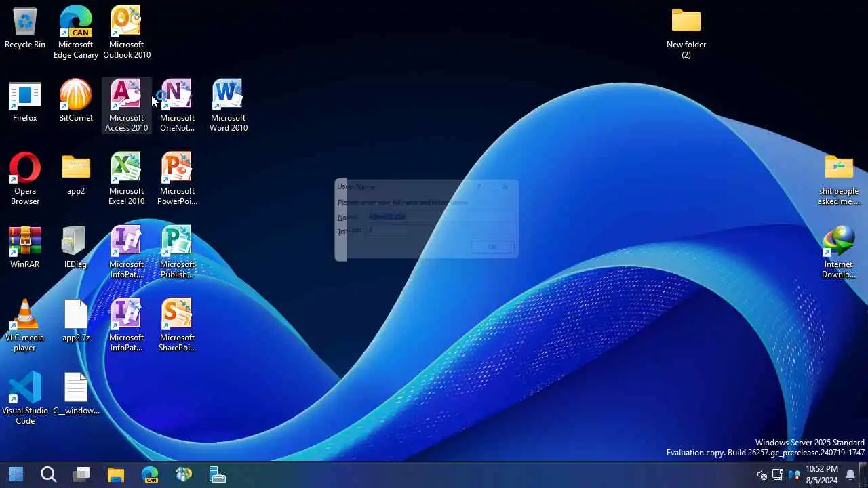The width and height of the screenshot is (868, 488).
Task: Click the globe download manager taskbar icon
Action: click(184, 474)
